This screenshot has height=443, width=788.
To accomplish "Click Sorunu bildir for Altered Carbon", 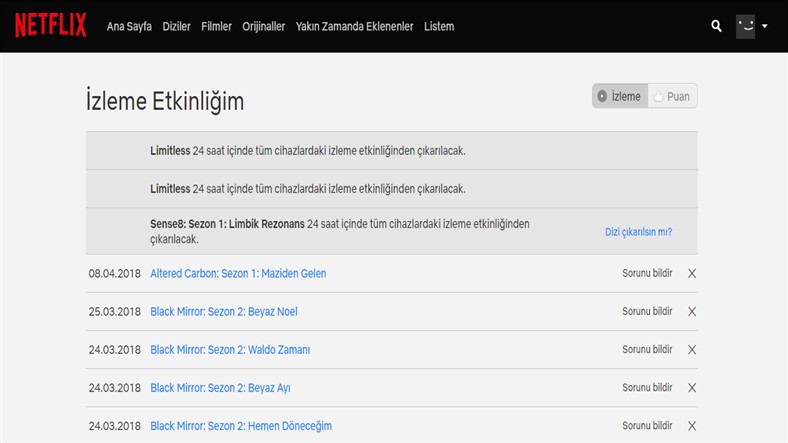I will click(x=647, y=273).
